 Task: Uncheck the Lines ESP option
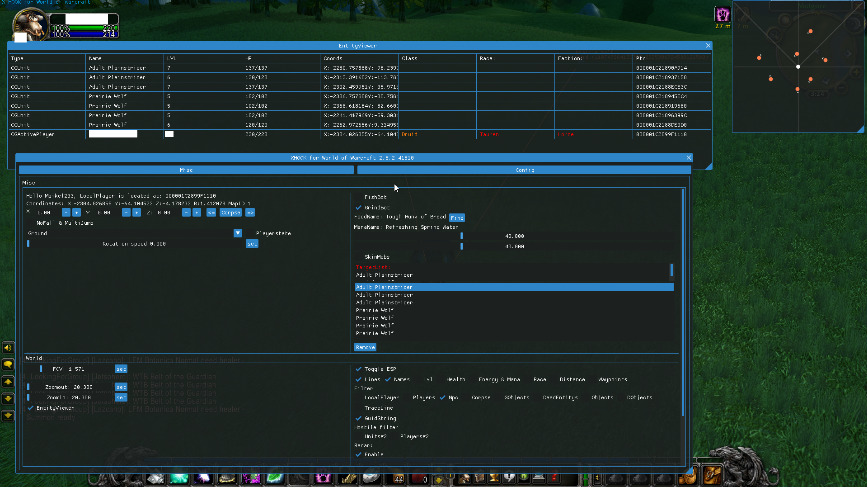[x=358, y=379]
